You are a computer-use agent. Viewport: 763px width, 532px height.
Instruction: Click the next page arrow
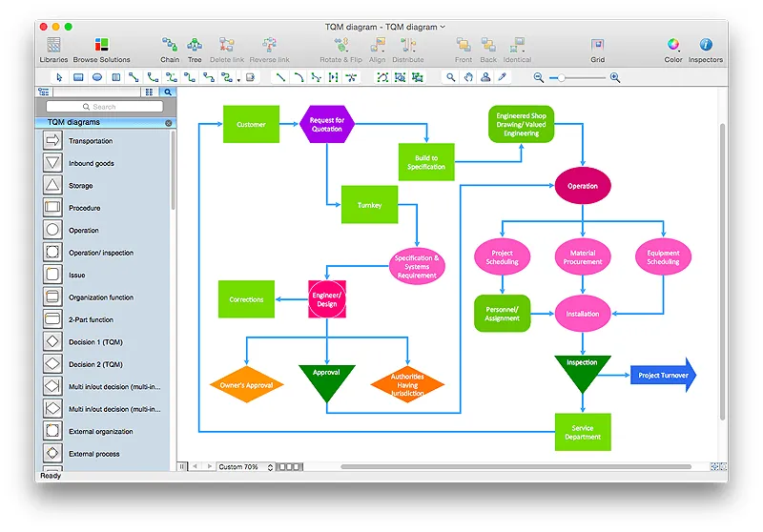tap(209, 466)
